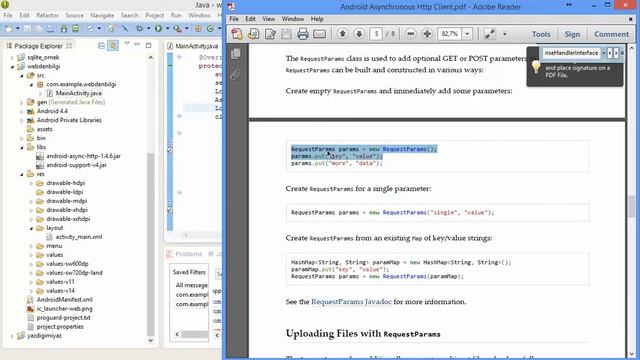Screen dimensions: 640x360
Task: Zoom out with the minus button
Action: coord(411,34)
